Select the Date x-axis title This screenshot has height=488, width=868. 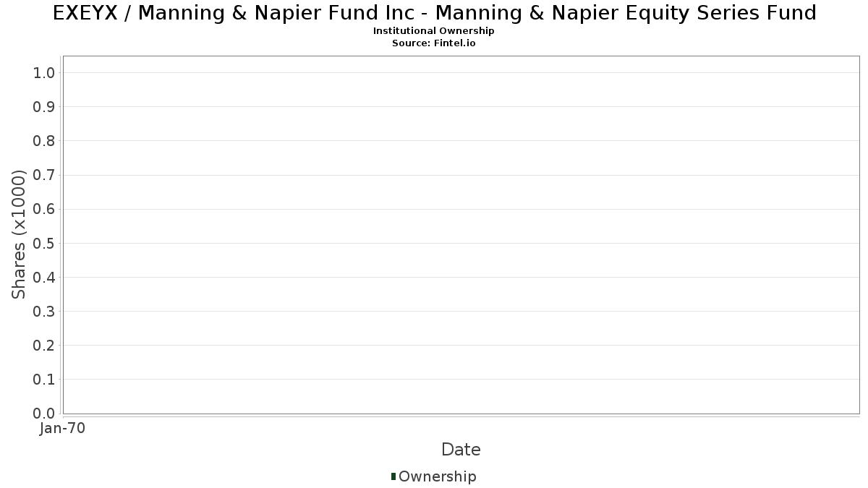click(x=461, y=450)
